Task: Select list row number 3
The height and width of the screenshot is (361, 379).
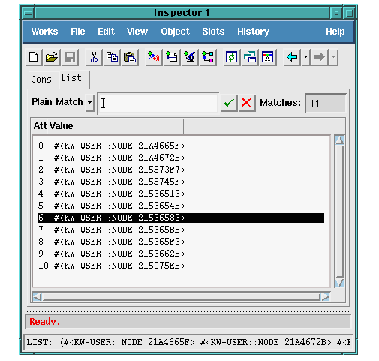Action: pos(181,182)
